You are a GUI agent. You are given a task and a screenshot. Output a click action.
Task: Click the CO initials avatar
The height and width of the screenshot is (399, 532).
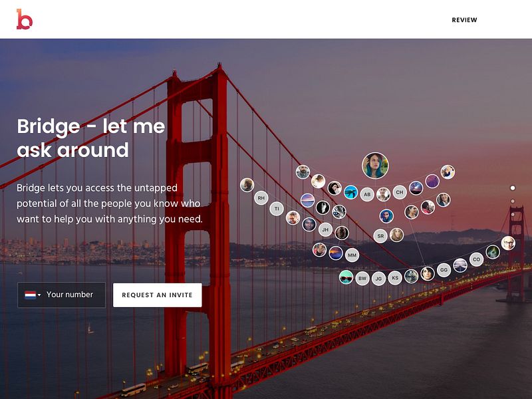(x=476, y=259)
